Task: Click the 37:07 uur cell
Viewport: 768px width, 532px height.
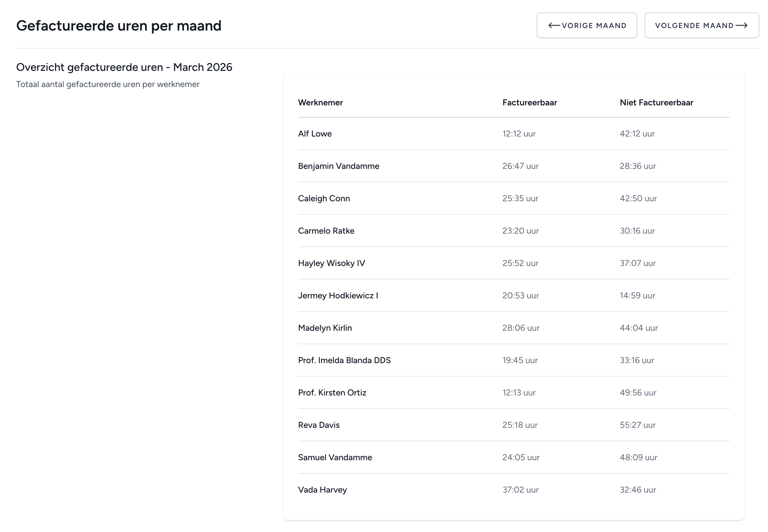Action: coord(638,263)
